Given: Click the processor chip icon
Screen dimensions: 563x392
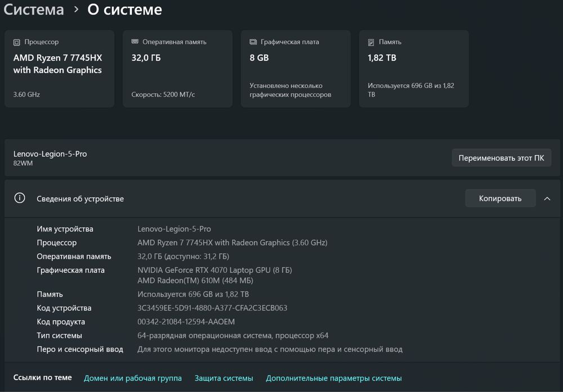Looking at the screenshot, I should 16,42.
